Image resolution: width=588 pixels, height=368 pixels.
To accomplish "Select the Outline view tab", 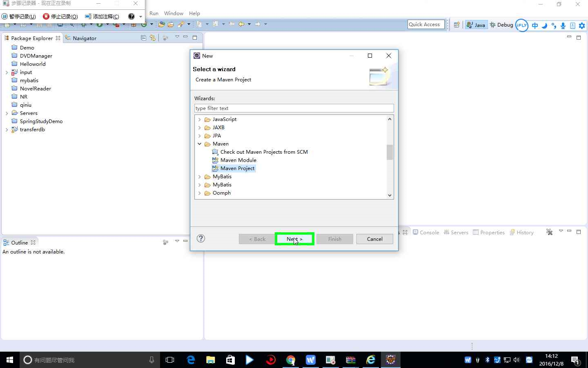I will point(19,242).
